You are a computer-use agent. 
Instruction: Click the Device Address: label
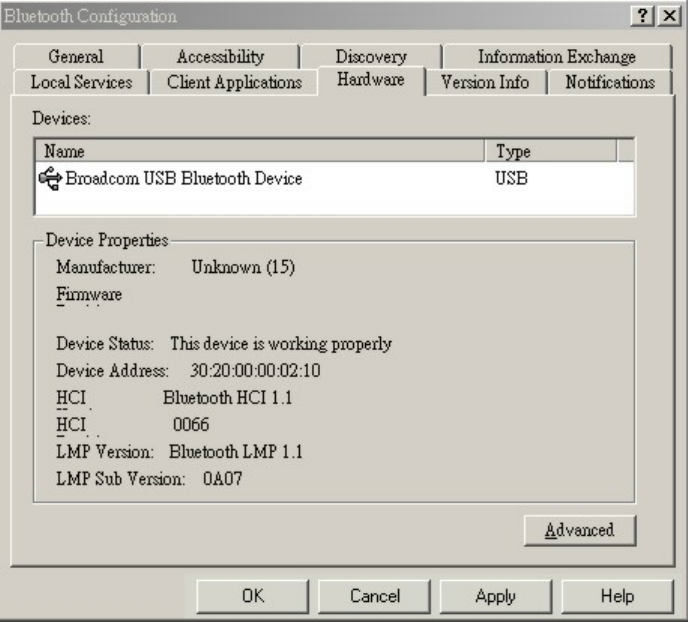click(x=112, y=371)
